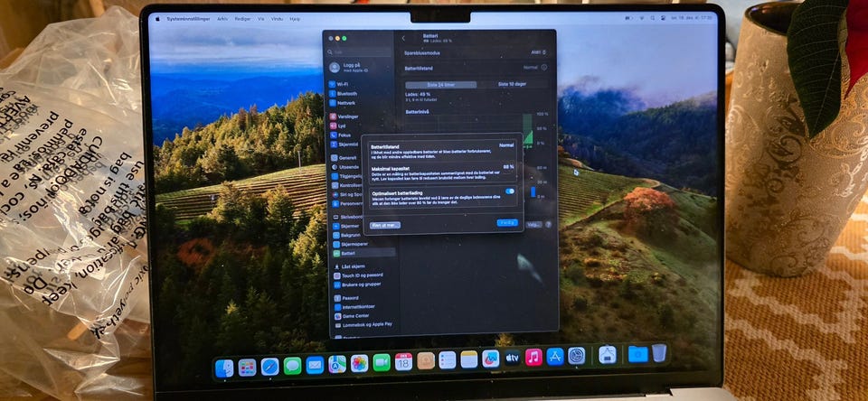Open the Vindu menu
The height and width of the screenshot is (401, 868).
click(277, 19)
